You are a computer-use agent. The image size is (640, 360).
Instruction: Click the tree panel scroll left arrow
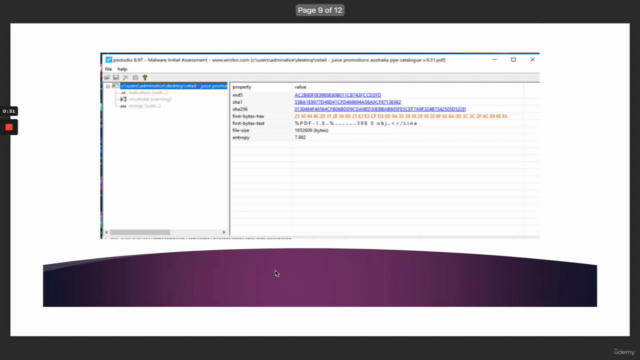[107, 232]
